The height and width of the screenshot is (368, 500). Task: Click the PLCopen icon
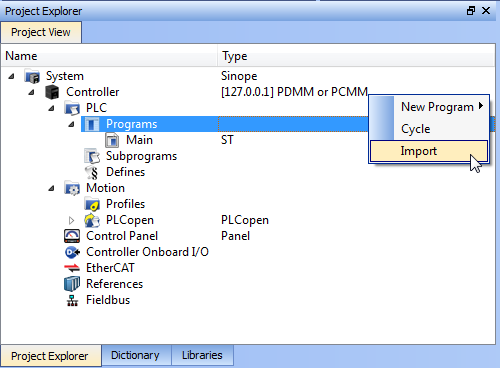[x=92, y=220]
